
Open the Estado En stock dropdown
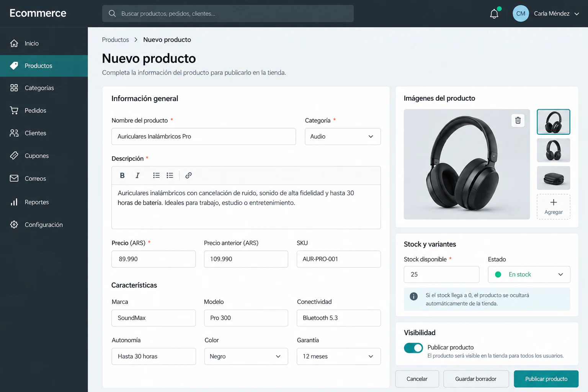click(529, 274)
